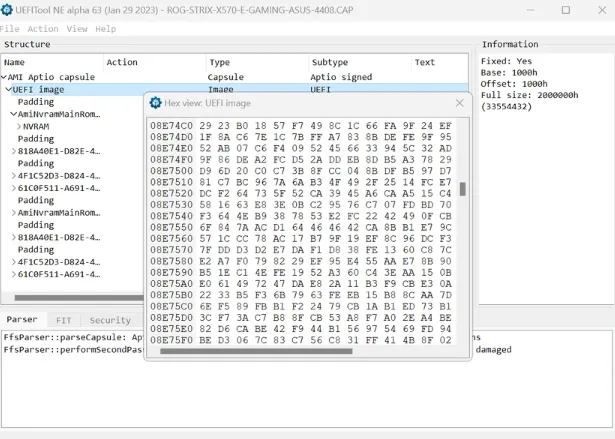Expand the second AmiNvramMainRom node

(x=14, y=213)
